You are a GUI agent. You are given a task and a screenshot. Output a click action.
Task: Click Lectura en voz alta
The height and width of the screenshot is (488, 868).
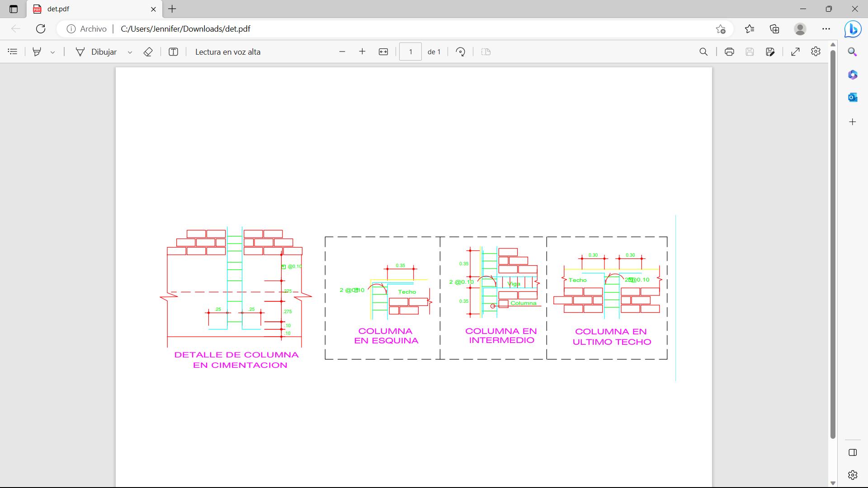pyautogui.click(x=228, y=52)
